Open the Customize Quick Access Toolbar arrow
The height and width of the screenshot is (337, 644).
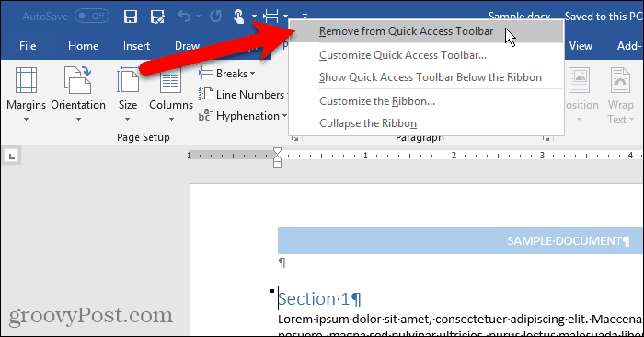pos(305,17)
